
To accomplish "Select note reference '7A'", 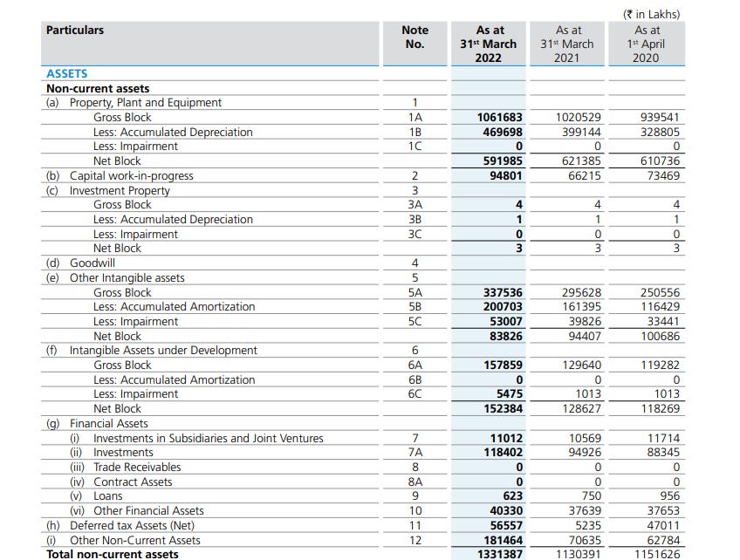I will 415,453.
